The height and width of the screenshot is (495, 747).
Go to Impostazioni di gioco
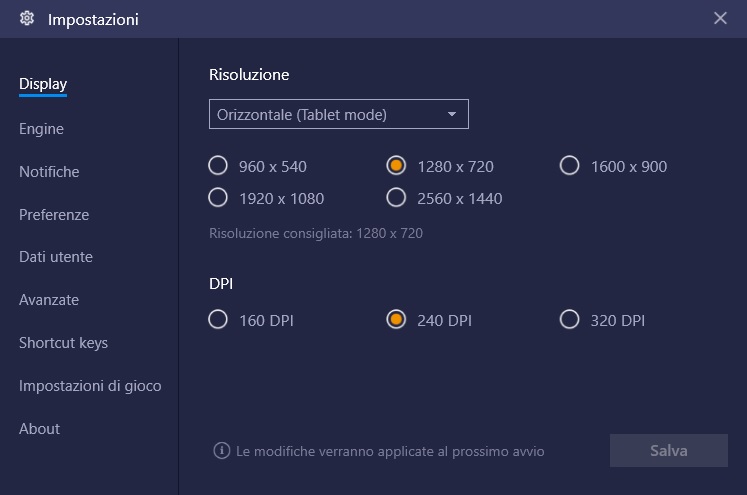[x=90, y=386]
